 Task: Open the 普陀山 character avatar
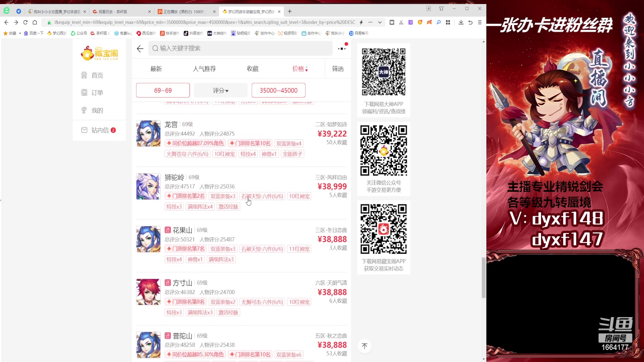click(x=148, y=345)
